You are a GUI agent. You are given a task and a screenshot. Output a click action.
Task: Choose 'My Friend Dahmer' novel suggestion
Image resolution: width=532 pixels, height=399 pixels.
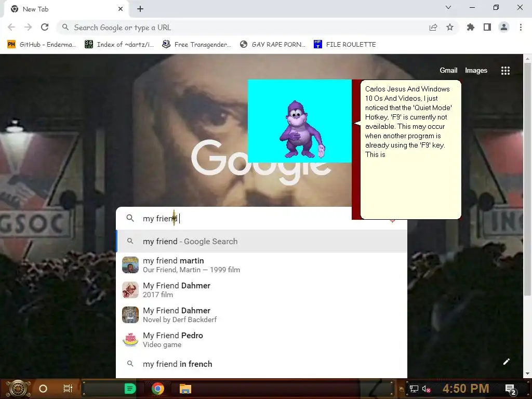(x=262, y=315)
